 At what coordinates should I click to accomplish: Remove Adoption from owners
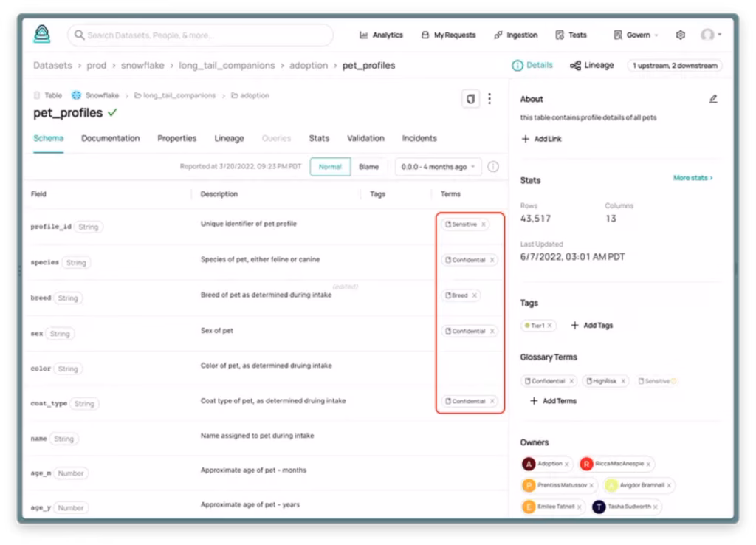[567, 465]
